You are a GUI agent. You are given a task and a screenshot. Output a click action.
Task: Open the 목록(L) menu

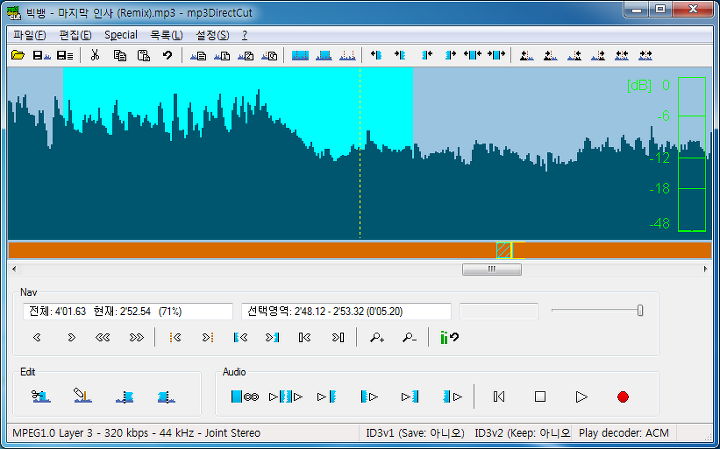point(166,35)
